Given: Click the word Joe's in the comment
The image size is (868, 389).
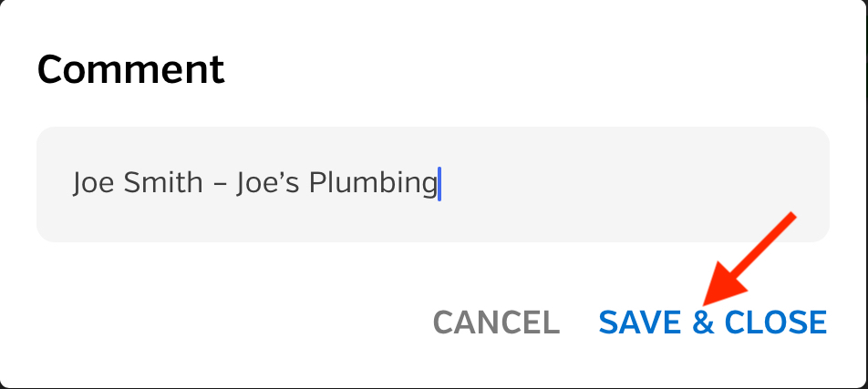Looking at the screenshot, I should 268,182.
